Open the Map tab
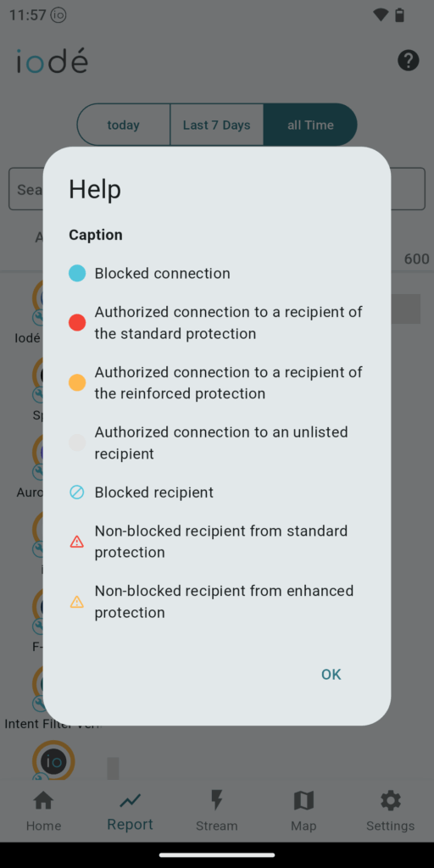The height and width of the screenshot is (868, 434). pyautogui.click(x=303, y=800)
